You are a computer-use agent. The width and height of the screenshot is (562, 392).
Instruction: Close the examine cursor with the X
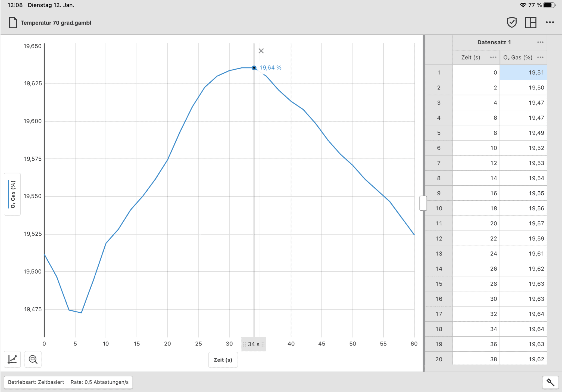tap(261, 51)
